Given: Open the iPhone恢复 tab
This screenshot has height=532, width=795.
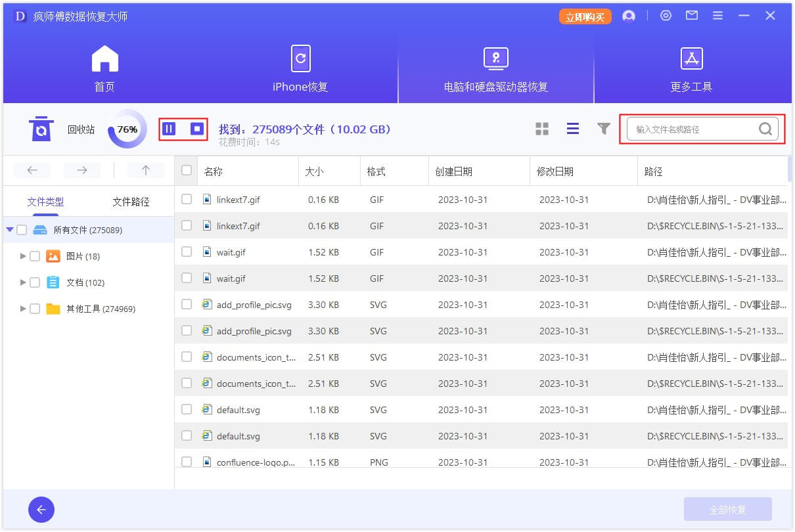Looking at the screenshot, I should click(300, 68).
